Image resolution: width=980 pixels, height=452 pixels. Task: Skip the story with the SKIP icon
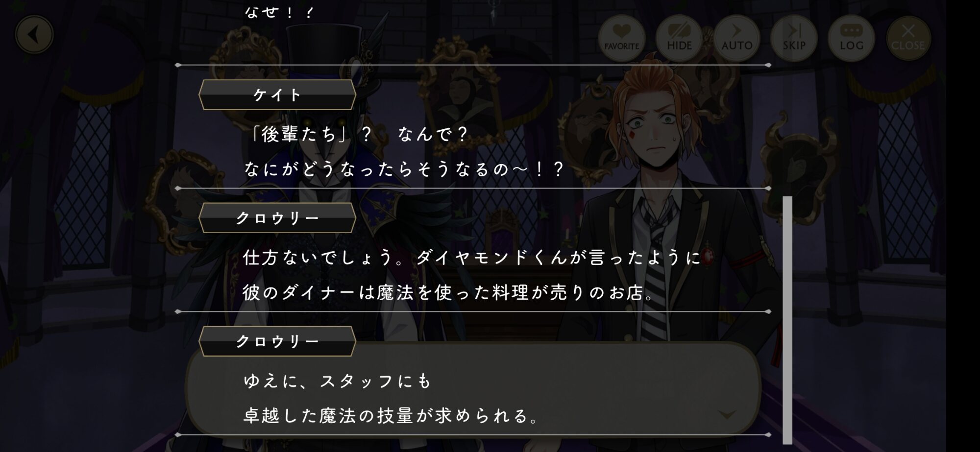pyautogui.click(x=794, y=38)
